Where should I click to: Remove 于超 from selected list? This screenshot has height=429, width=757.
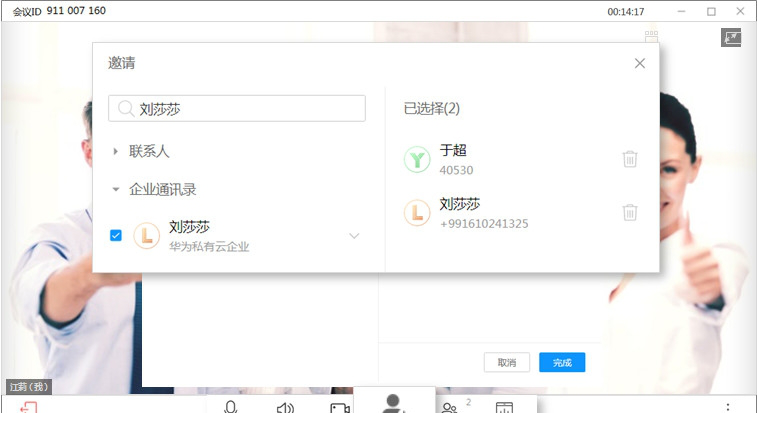(630, 159)
